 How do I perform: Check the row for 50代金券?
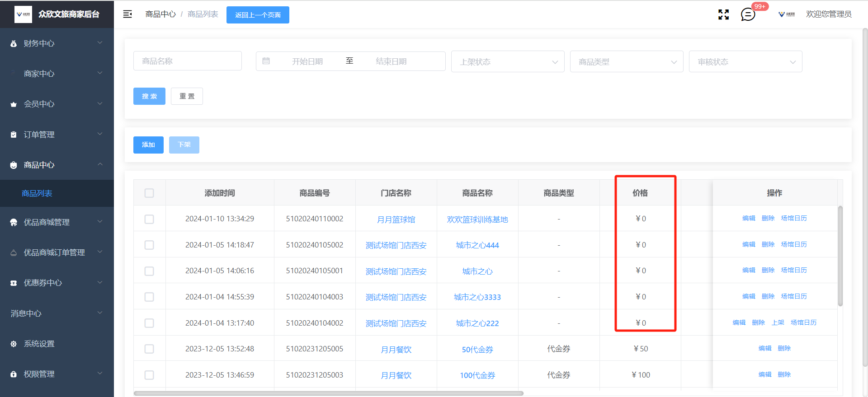pos(149,349)
